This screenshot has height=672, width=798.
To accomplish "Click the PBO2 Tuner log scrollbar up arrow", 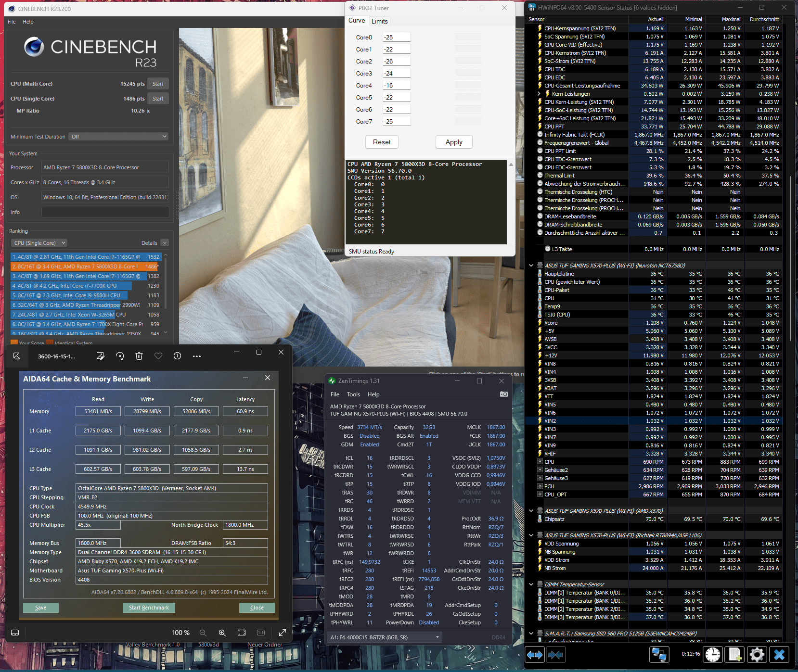I will click(511, 165).
